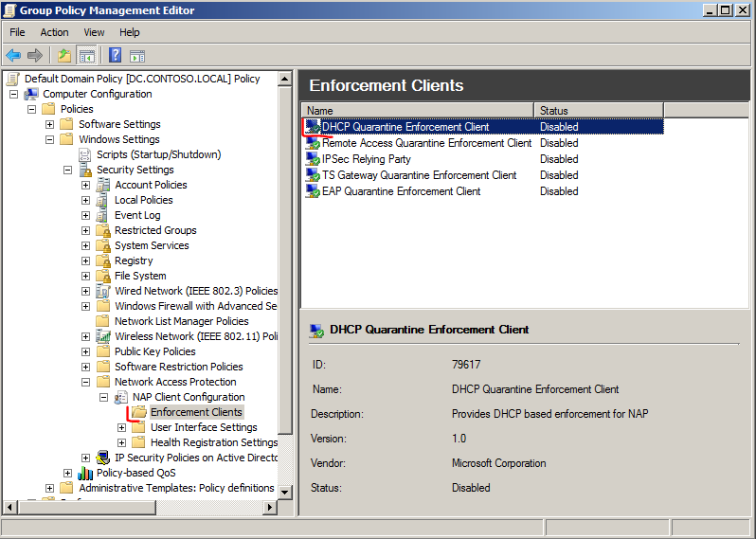Click the Wireless Network policies icon
Screen dimensions: 756x539
[x=102, y=336]
